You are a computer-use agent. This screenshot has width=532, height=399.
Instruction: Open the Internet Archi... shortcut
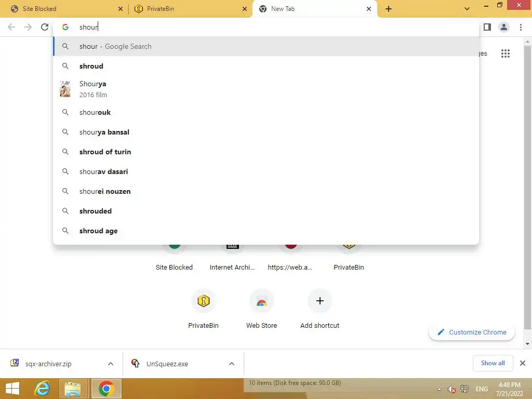232,258
